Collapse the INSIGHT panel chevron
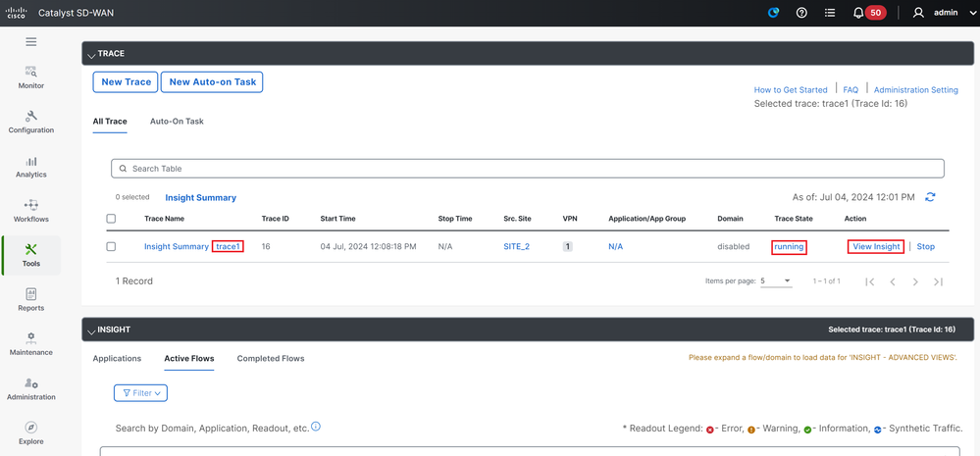Viewport: 980px width, 456px height. (91, 331)
